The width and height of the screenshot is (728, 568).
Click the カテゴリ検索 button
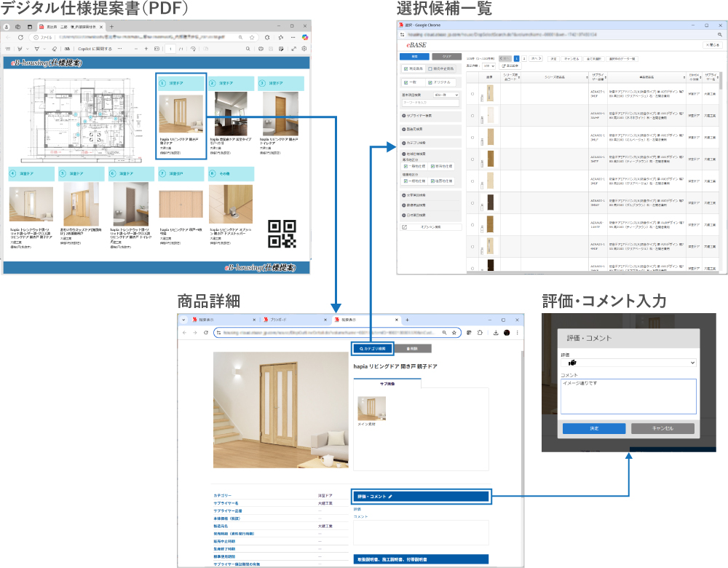(372, 349)
